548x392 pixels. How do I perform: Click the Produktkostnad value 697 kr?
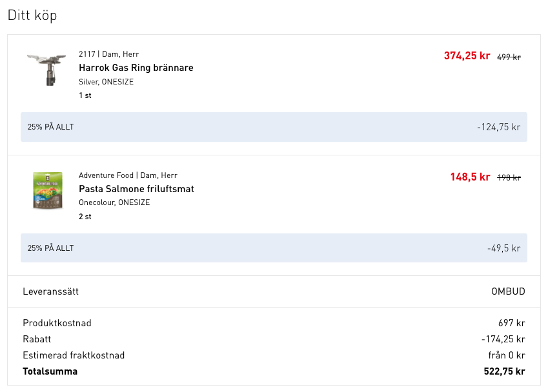[511, 323]
